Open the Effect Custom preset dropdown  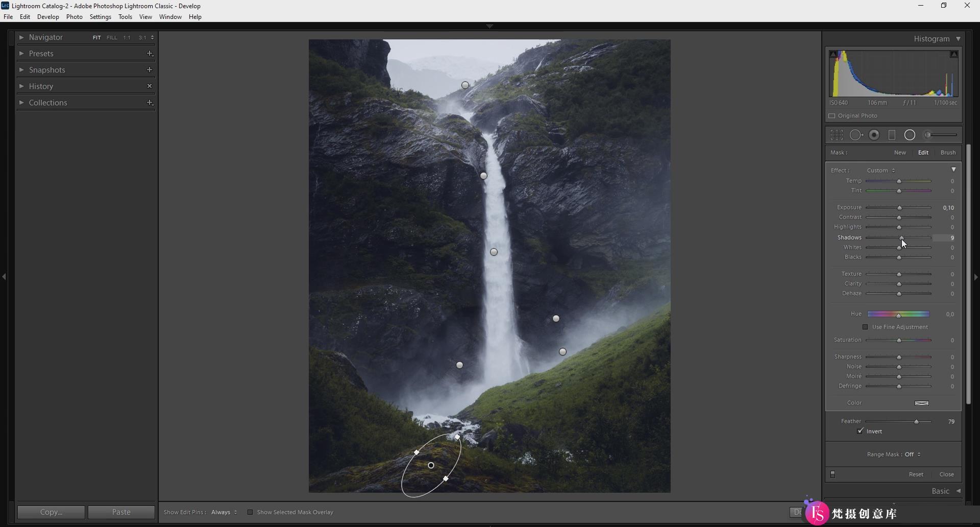point(881,171)
